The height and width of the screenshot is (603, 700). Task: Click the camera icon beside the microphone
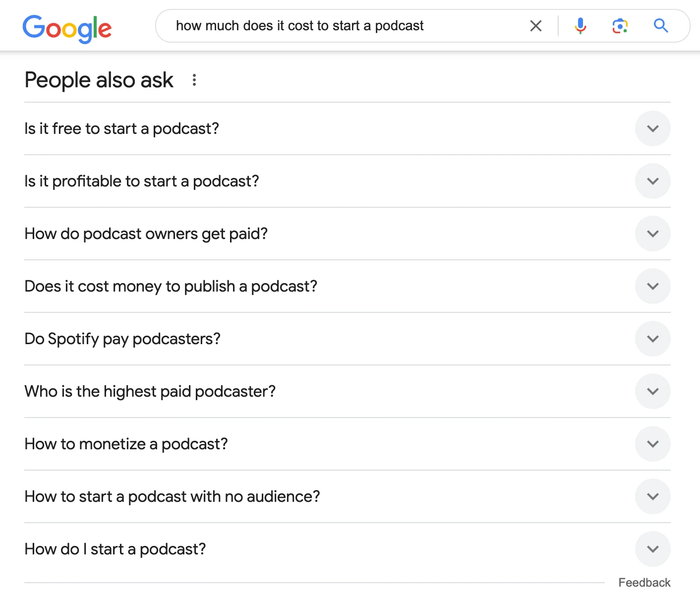click(619, 25)
